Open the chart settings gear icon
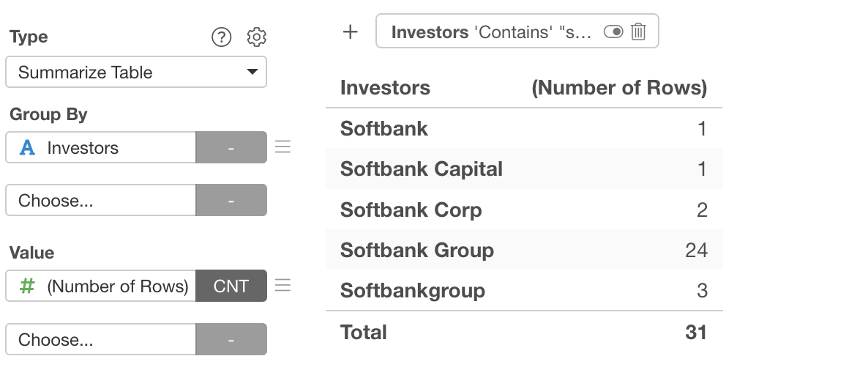868x378 pixels. [257, 37]
